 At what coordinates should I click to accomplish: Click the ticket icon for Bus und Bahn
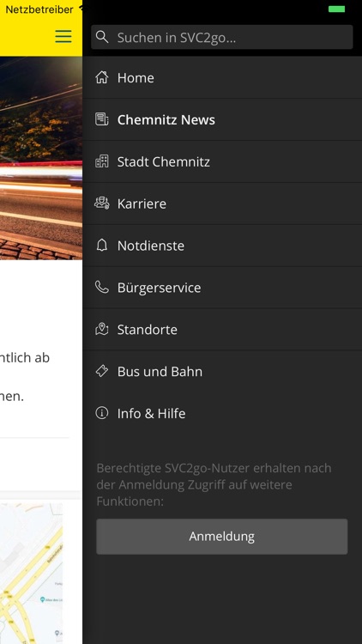102,371
